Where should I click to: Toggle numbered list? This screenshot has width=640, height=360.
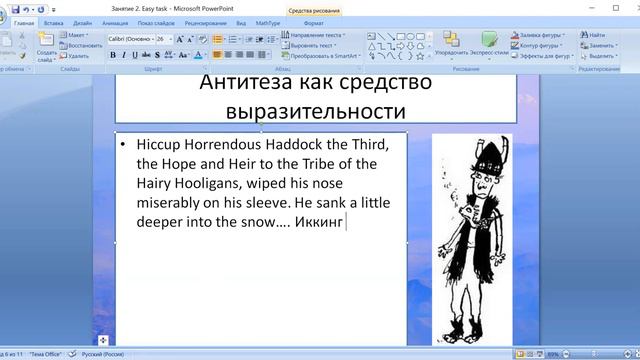pyautogui.click(x=232, y=39)
